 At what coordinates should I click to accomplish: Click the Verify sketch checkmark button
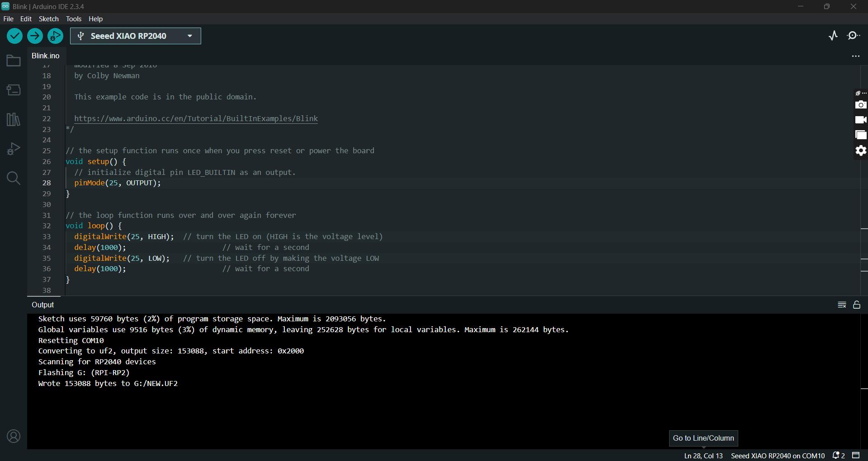pos(14,36)
